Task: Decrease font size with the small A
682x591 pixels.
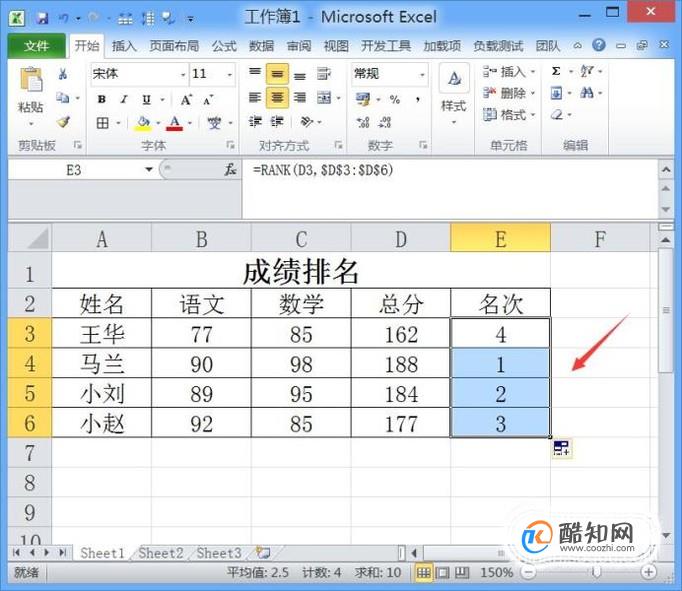Action: (208, 100)
